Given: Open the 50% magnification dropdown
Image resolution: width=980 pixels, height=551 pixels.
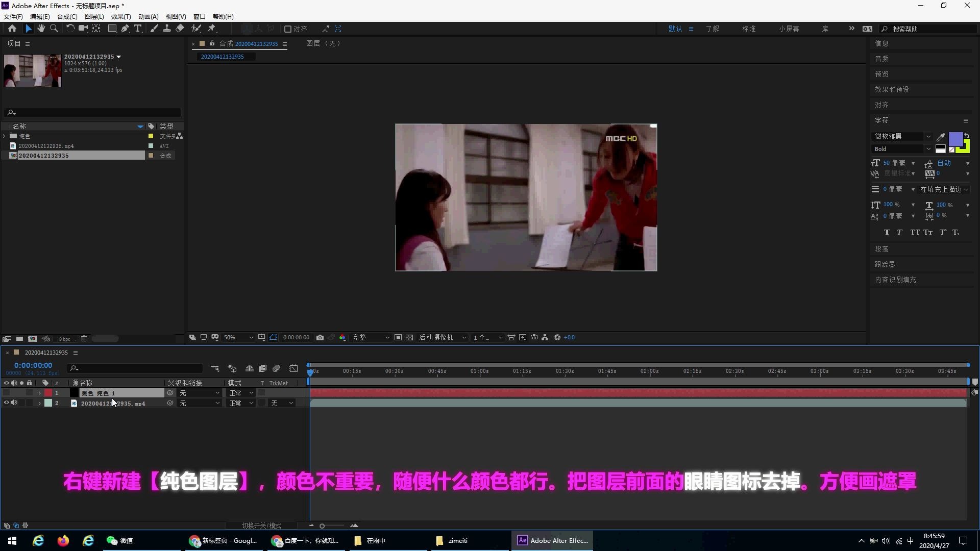Looking at the screenshot, I should point(238,338).
